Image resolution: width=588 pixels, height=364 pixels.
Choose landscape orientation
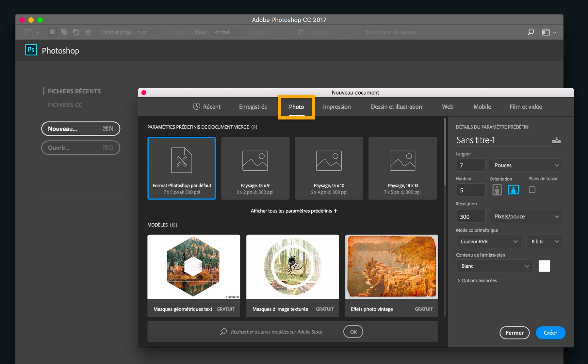pos(513,190)
